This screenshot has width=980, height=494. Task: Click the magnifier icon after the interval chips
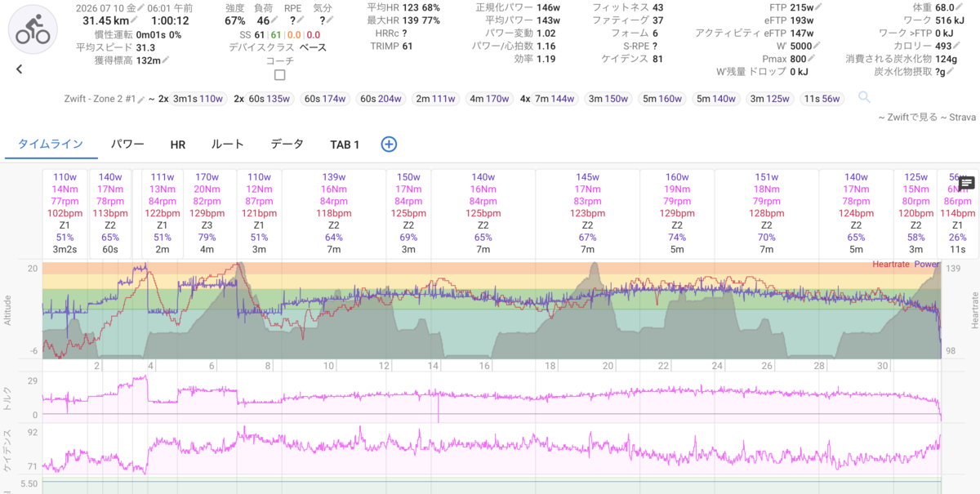pyautogui.click(x=864, y=99)
